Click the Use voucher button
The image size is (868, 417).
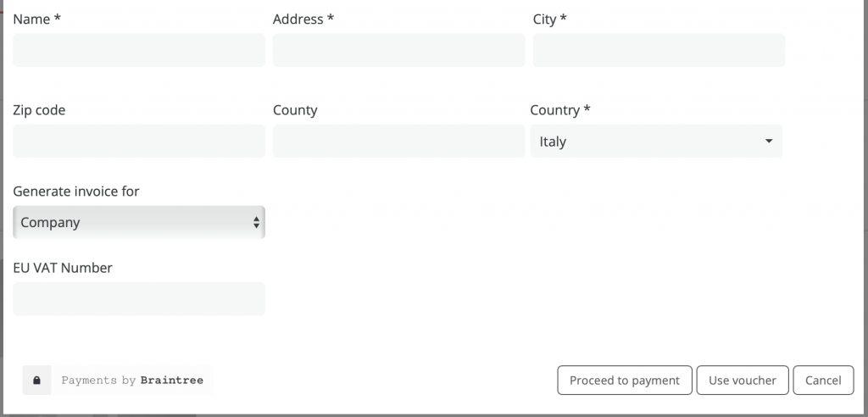click(742, 381)
